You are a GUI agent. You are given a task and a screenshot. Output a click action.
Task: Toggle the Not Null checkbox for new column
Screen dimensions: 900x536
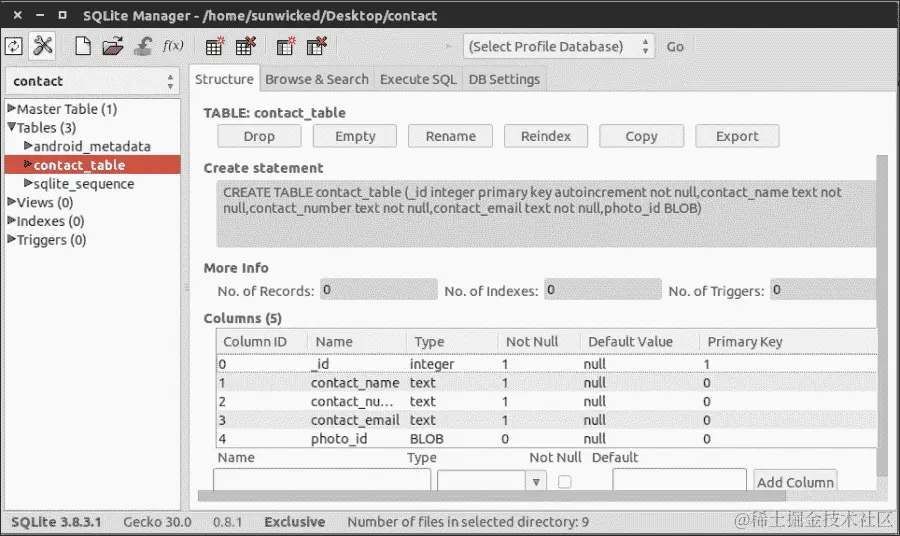565,481
